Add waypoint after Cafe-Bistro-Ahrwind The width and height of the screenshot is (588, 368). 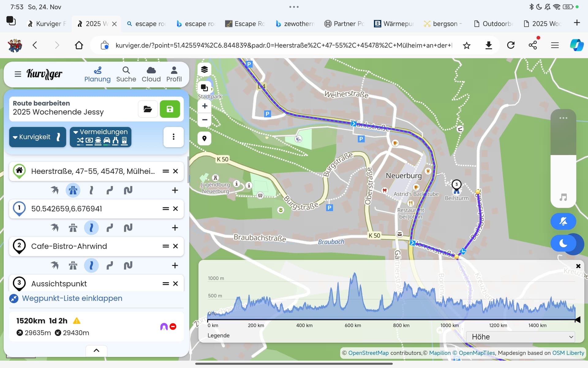[x=175, y=265]
